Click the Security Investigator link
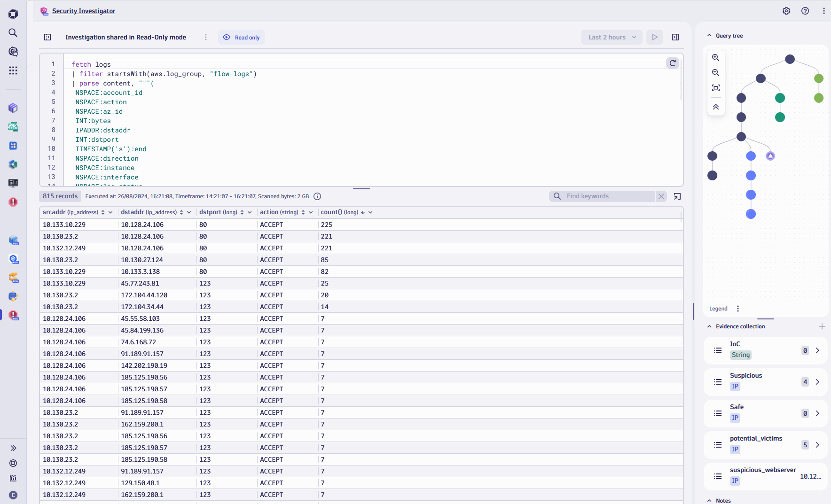Viewport: 831px width, 504px height. [x=84, y=11]
